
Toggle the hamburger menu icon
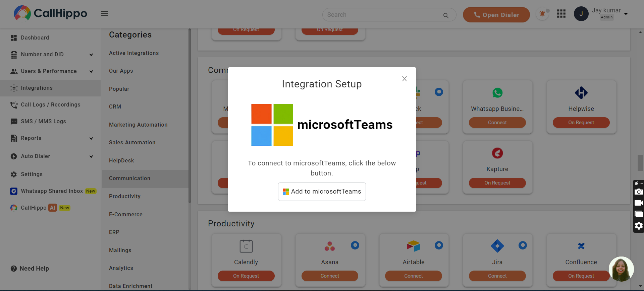pos(104,14)
